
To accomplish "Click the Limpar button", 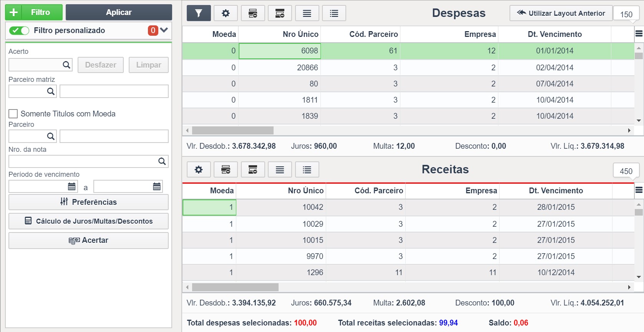I will 149,65.
